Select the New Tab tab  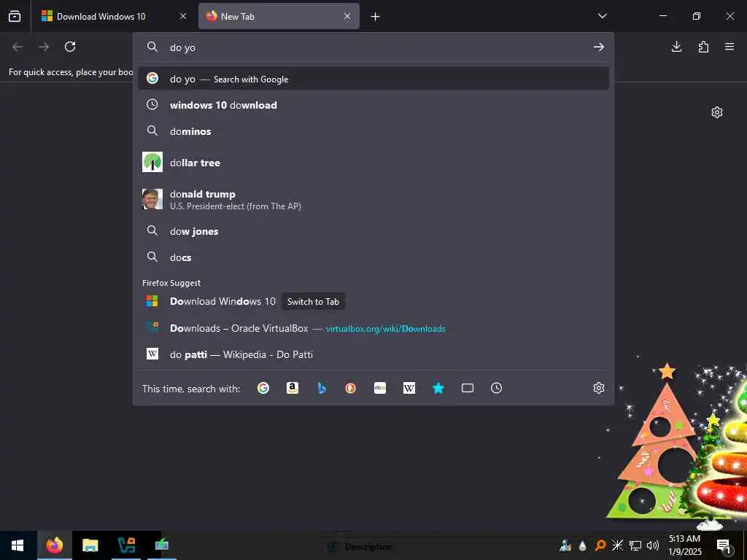click(x=279, y=16)
